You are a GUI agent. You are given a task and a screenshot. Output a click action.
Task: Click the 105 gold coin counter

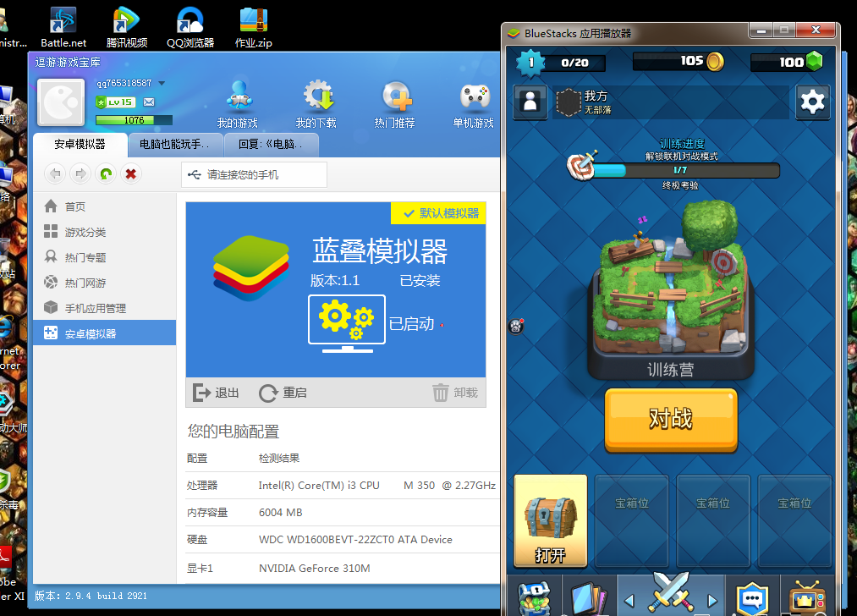(x=678, y=61)
